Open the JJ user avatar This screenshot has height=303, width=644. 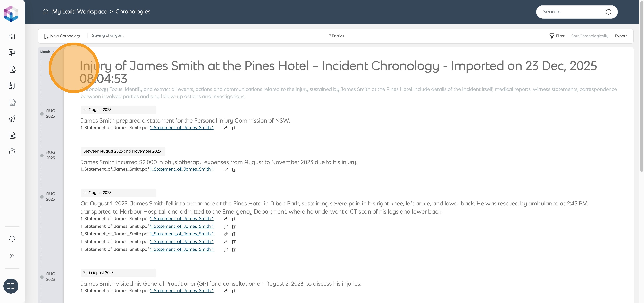coord(11,286)
